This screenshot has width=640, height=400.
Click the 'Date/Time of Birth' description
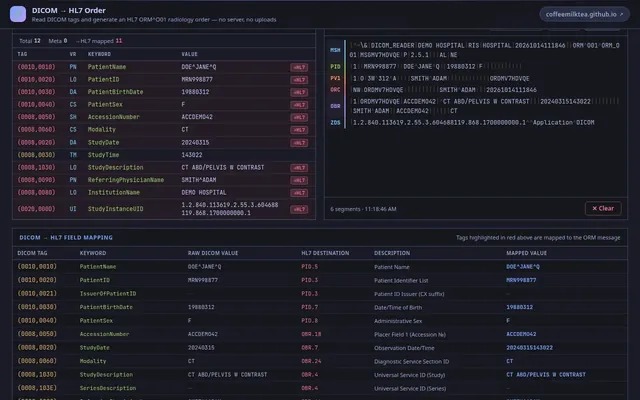click(x=398, y=307)
